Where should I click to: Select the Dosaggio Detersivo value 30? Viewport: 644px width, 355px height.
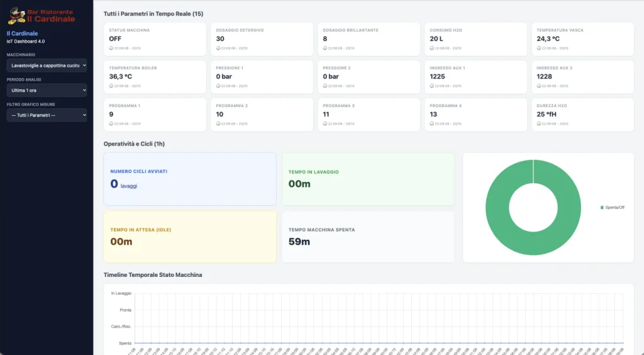click(x=220, y=38)
